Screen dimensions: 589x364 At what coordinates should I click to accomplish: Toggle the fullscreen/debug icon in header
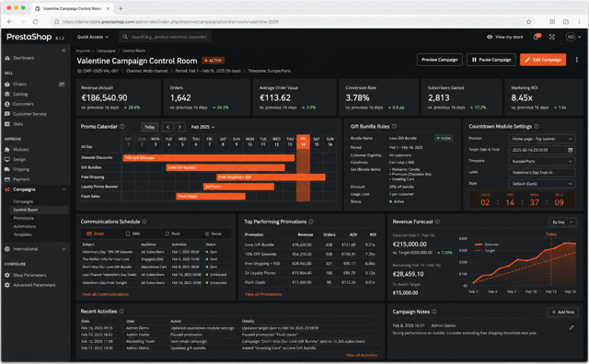pyautogui.click(x=552, y=37)
